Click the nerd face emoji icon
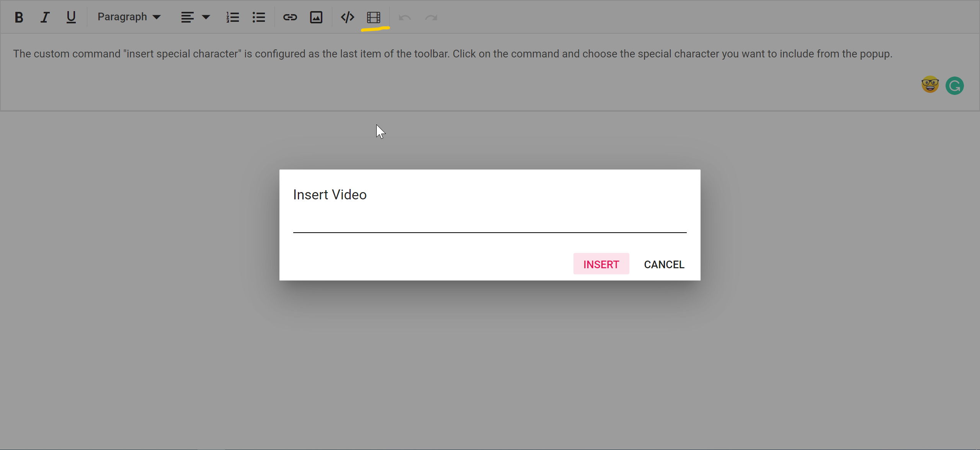Image resolution: width=980 pixels, height=450 pixels. pos(930,85)
